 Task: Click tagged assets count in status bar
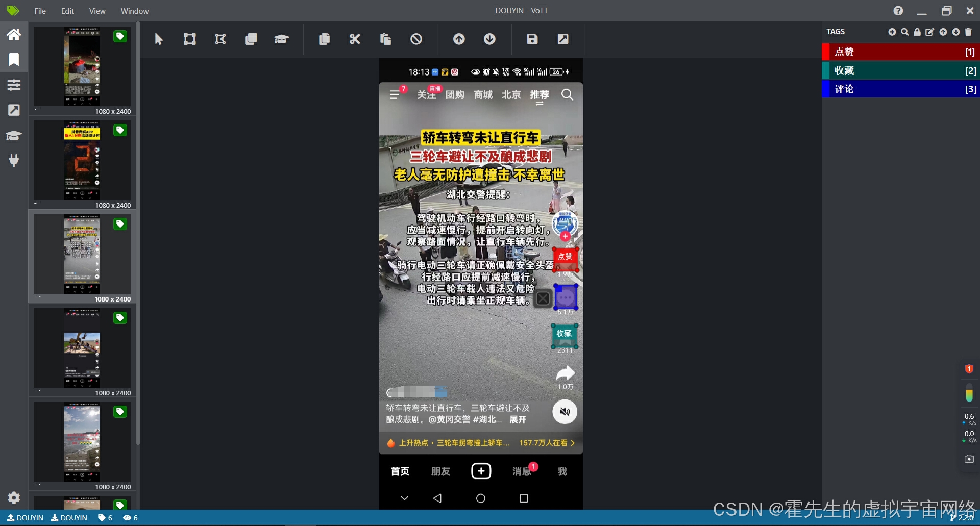105,518
